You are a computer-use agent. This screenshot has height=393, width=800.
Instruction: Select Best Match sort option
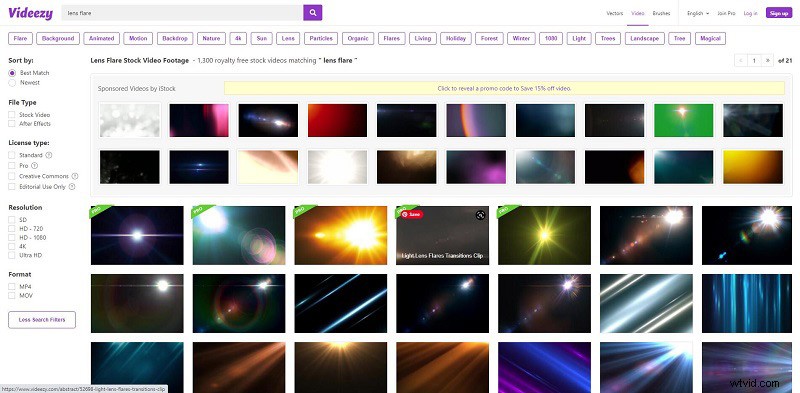[x=12, y=73]
